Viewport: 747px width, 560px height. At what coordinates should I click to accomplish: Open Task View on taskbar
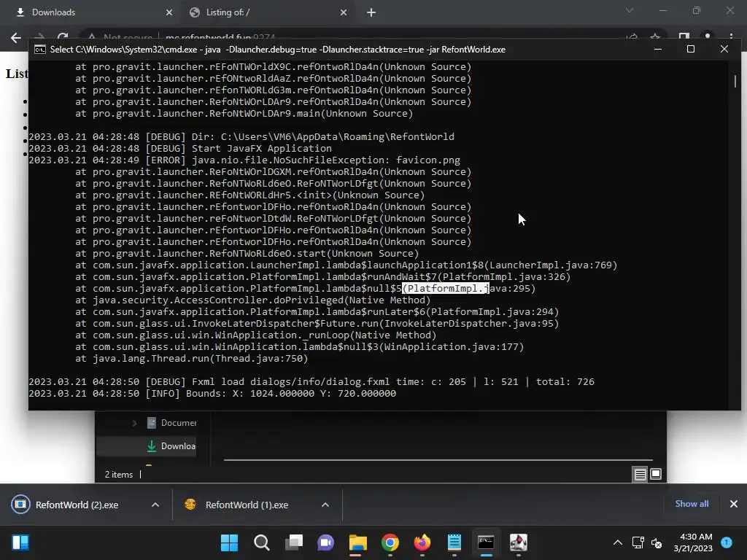[x=294, y=542]
